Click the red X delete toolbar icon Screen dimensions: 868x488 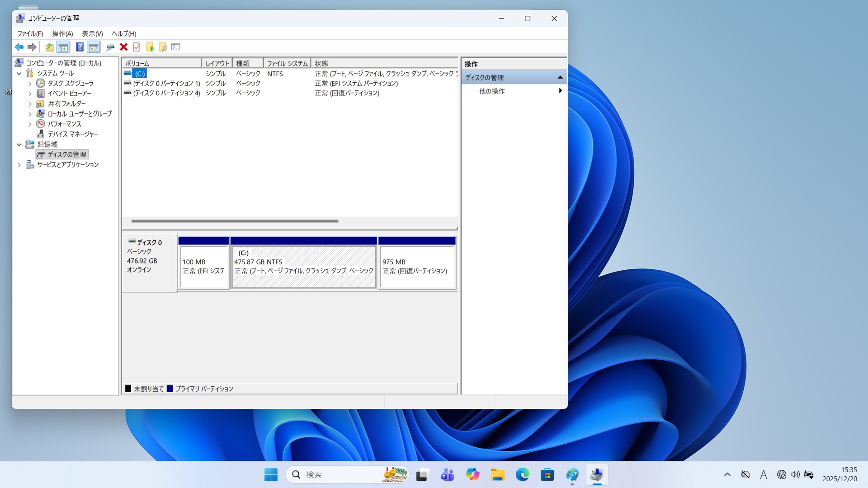click(123, 47)
